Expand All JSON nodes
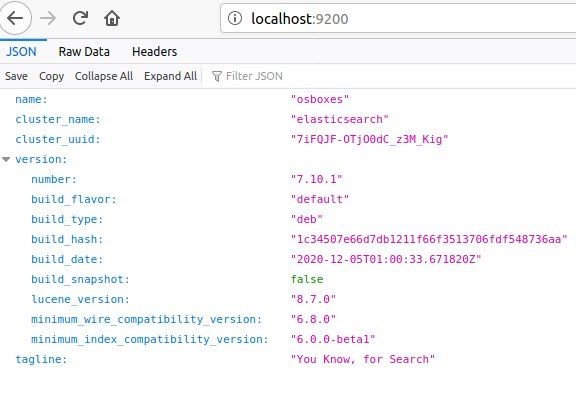Image resolution: width=576 pixels, height=399 pixels. pyautogui.click(x=170, y=76)
